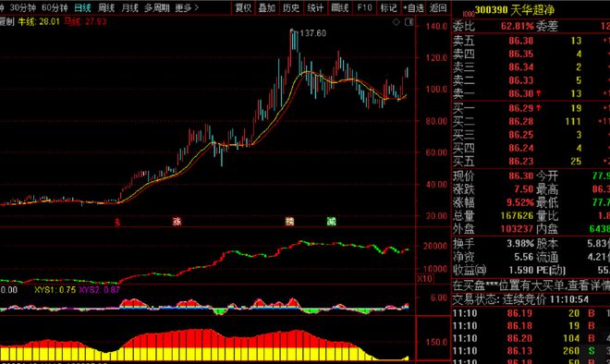This screenshot has width=610, height=364.
Task: Add stock via +自选 button
Action: point(413,7)
